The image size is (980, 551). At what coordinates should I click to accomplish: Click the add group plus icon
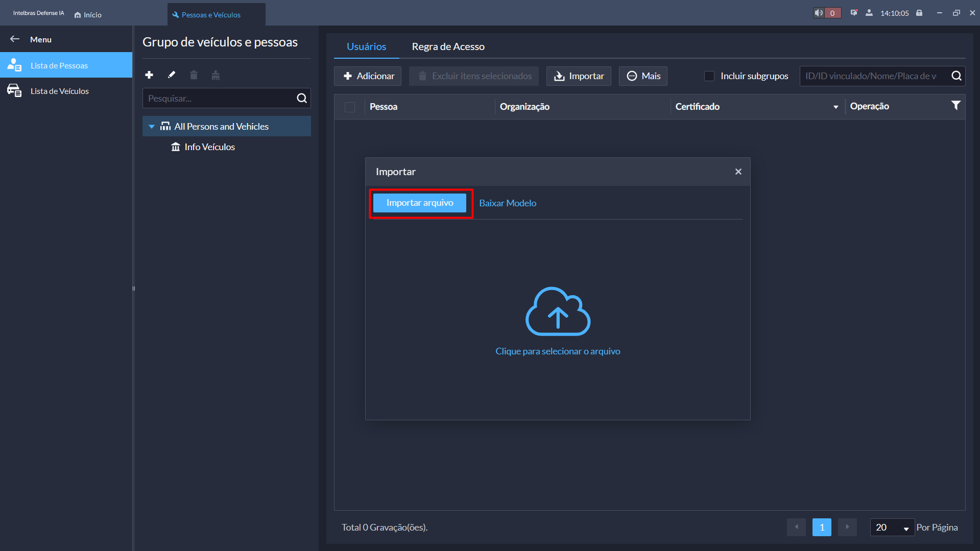click(x=149, y=75)
